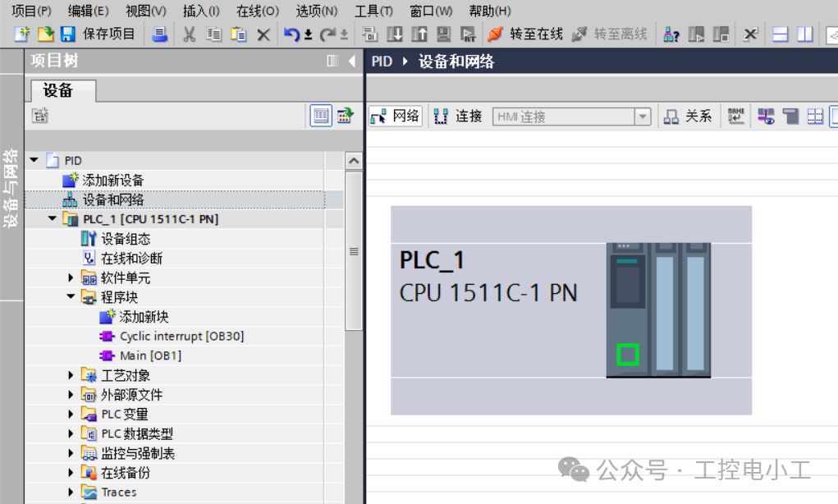Open the 插入(I) menu
Image resolution: width=838 pixels, height=504 pixels.
tap(201, 11)
